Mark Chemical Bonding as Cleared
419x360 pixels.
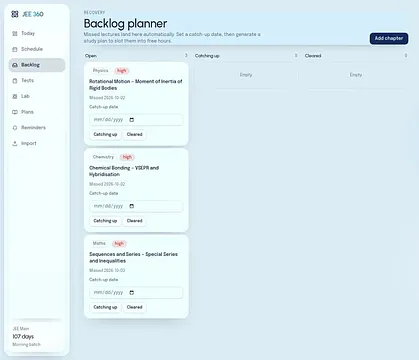click(134, 221)
